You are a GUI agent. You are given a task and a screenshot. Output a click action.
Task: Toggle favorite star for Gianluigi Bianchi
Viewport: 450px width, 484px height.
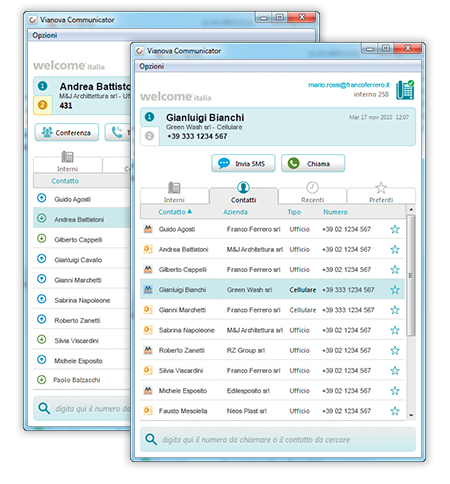click(395, 290)
